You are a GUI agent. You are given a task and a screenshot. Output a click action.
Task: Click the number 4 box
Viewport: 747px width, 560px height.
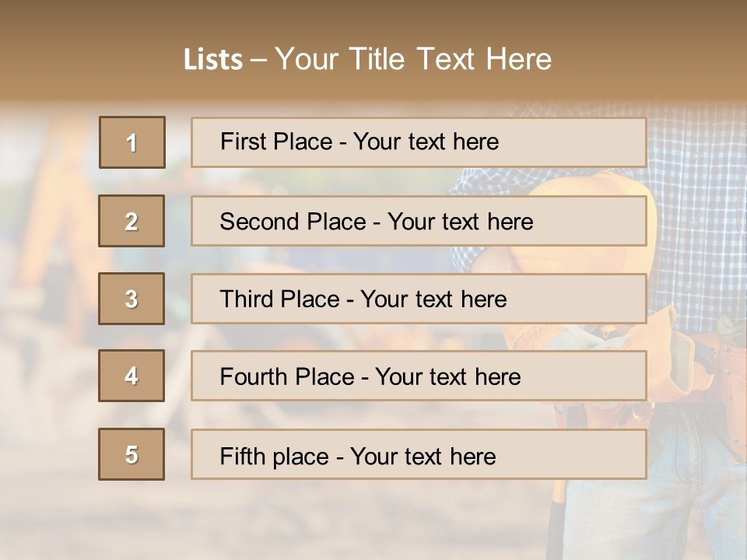pyautogui.click(x=132, y=376)
